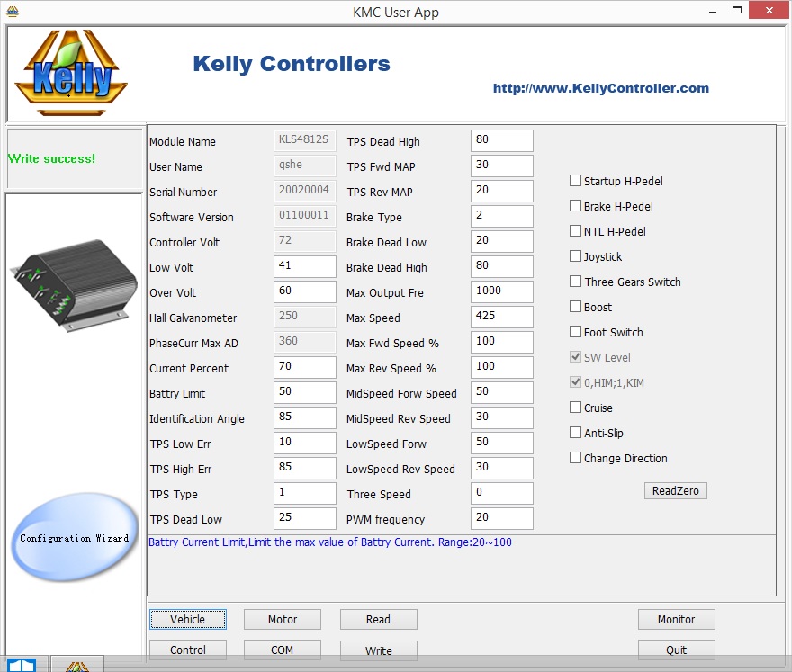Click the Battry Limit input field
The image size is (792, 672).
304,393
